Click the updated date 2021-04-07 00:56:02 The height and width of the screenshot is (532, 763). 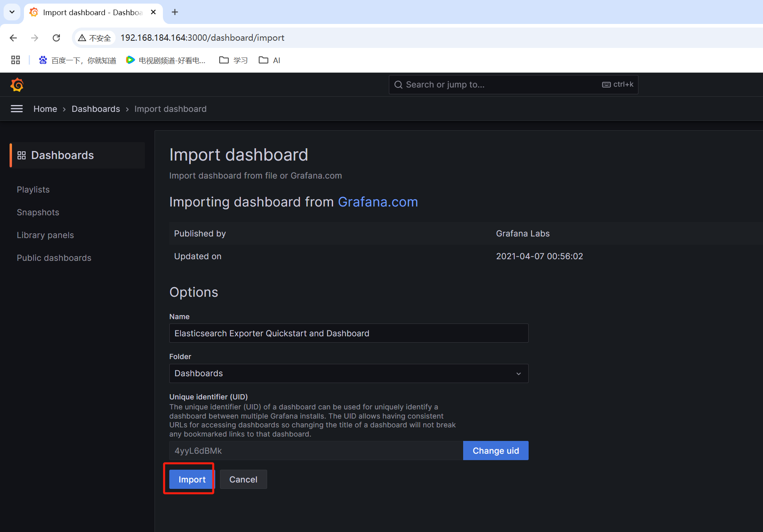click(x=539, y=256)
